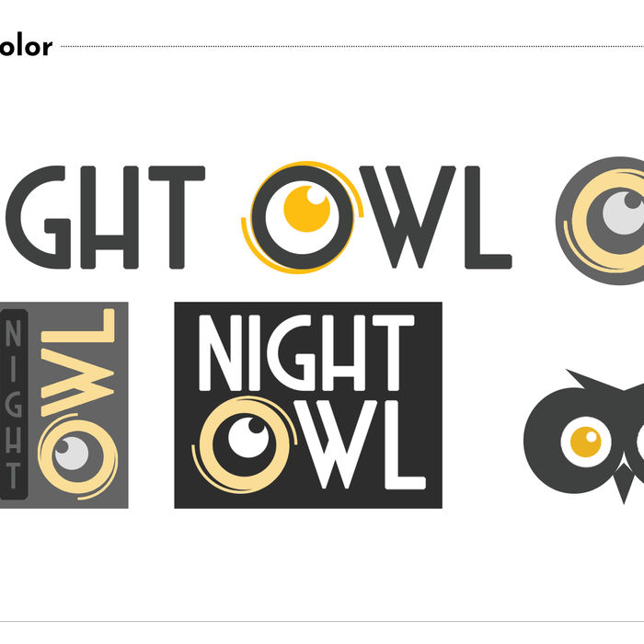Click the owl face mascot icon

click(584, 437)
